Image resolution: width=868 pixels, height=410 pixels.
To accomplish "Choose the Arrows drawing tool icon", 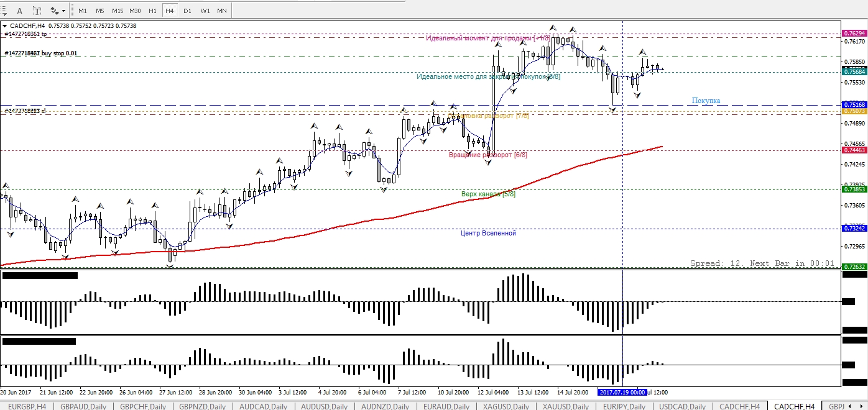I will click(x=54, y=11).
